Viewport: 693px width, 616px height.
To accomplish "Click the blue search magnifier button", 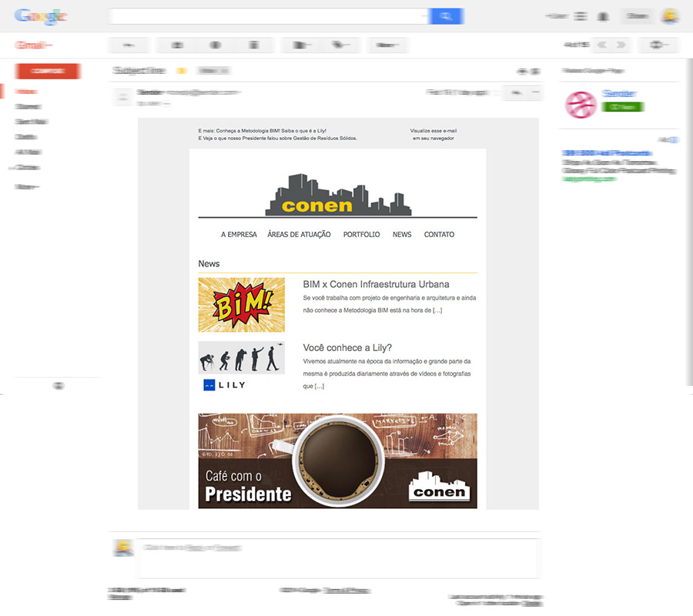I will pos(446,16).
